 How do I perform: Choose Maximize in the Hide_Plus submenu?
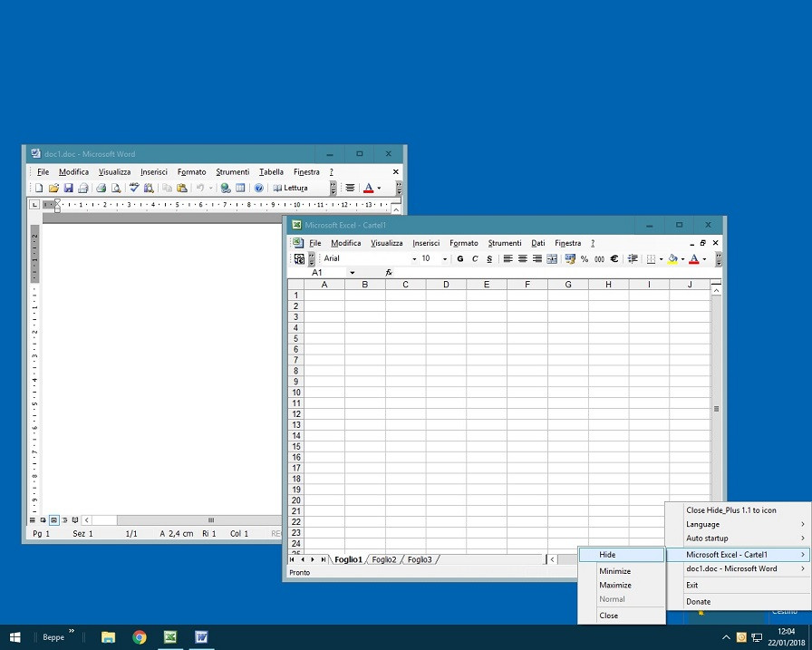pyautogui.click(x=622, y=586)
